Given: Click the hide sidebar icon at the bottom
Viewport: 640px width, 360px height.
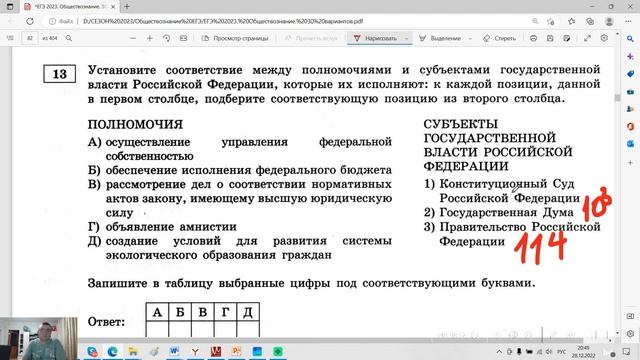Looking at the screenshot, I should point(630,316).
